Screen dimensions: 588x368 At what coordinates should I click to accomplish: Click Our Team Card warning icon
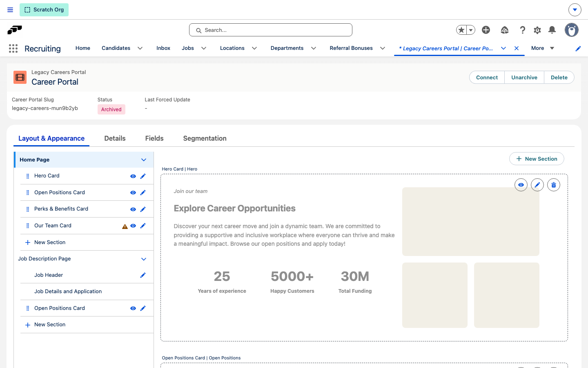click(125, 226)
